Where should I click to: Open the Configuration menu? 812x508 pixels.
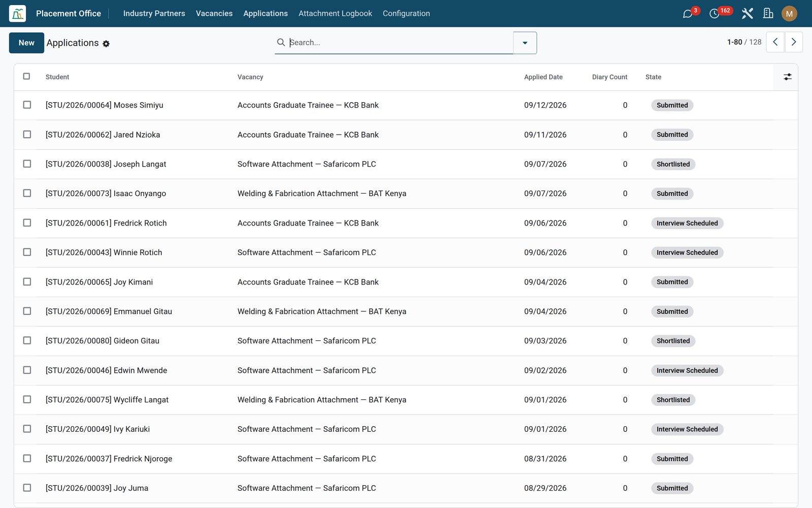(406, 14)
